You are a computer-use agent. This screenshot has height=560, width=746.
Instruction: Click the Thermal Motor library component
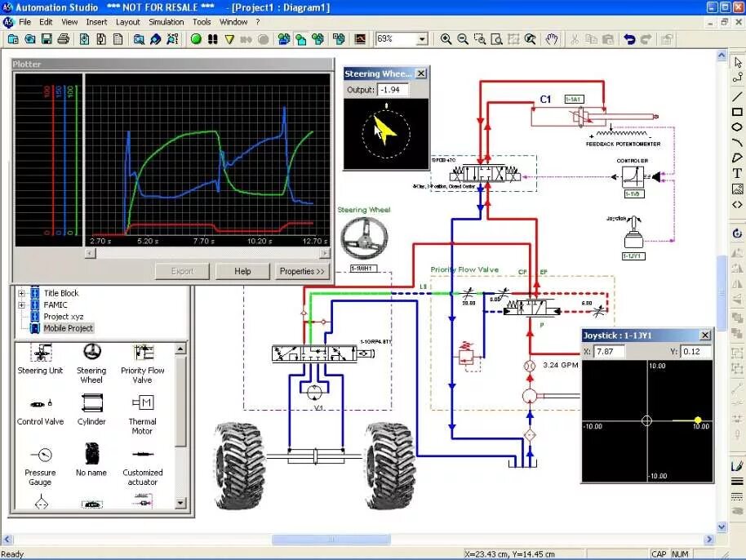pyautogui.click(x=142, y=415)
